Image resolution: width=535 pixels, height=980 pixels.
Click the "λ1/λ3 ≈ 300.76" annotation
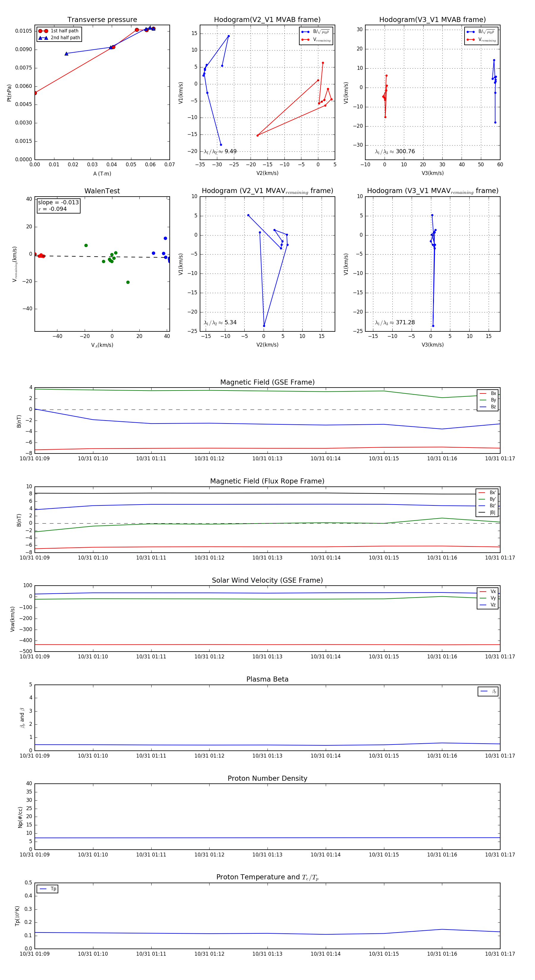(x=395, y=151)
